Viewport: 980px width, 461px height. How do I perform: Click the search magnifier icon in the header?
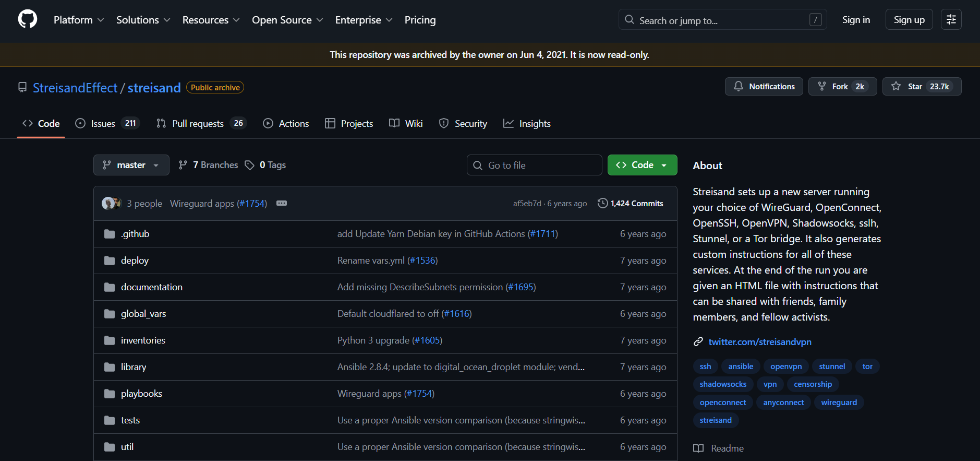pos(630,20)
